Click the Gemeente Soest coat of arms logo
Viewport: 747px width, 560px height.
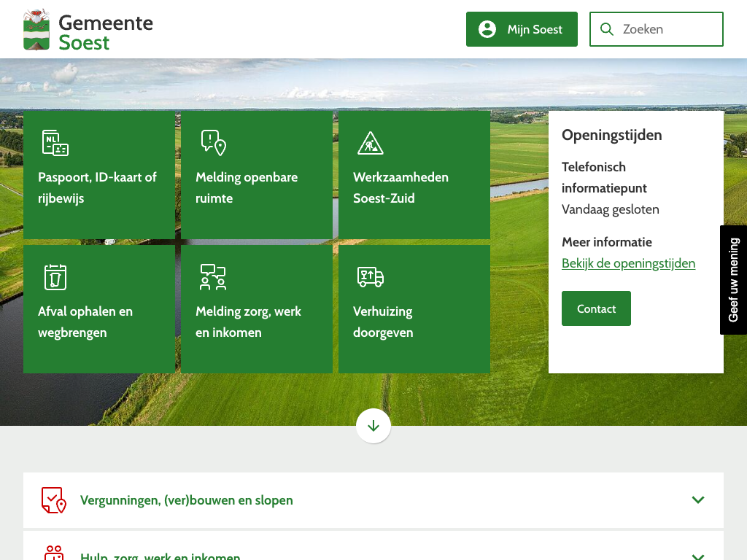(x=36, y=29)
